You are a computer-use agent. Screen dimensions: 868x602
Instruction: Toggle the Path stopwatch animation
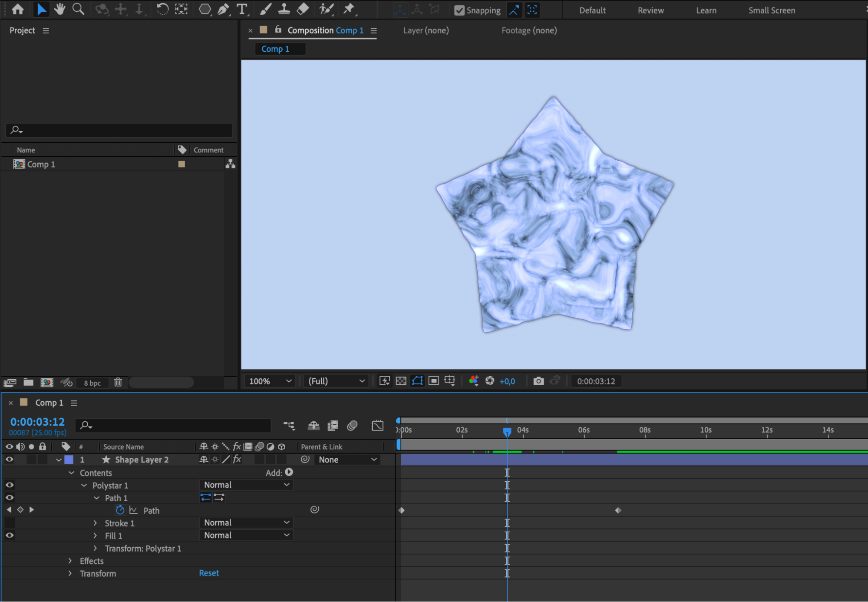(x=120, y=510)
